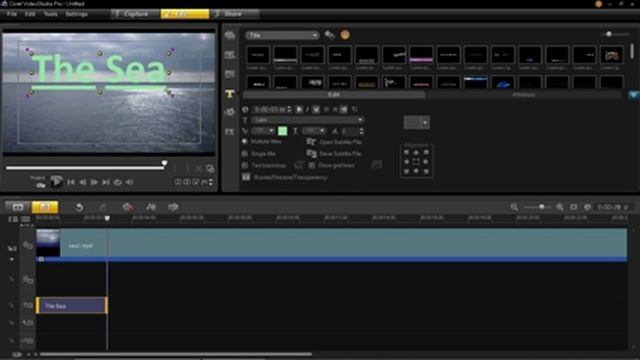Image resolution: width=640 pixels, height=360 pixels.
Task: Step to previous frame
Action: click(82, 182)
